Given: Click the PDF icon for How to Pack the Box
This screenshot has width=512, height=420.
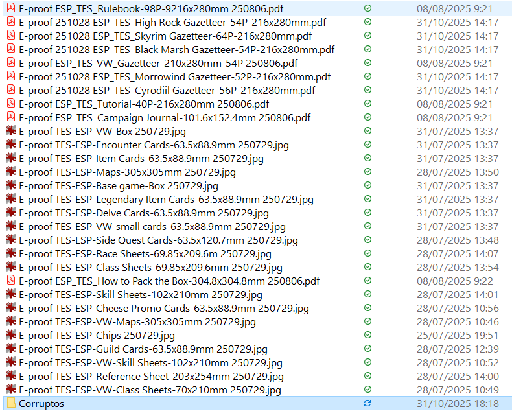Looking at the screenshot, I should [10, 281].
